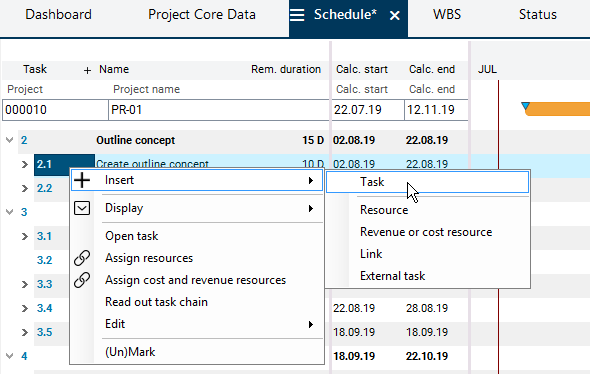Viewport: 590px width, 374px height.
Task: Collapse task group 2 Outline concept
Action: pyautogui.click(x=9, y=140)
